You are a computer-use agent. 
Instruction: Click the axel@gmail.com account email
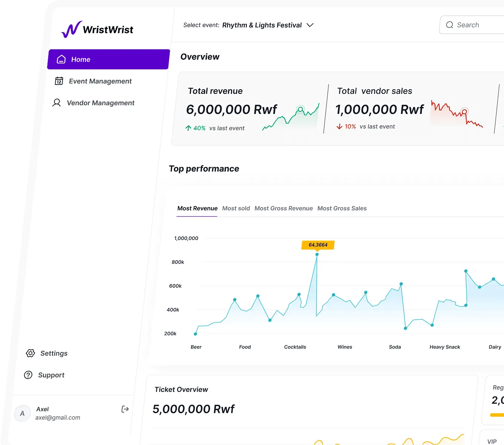(x=58, y=418)
